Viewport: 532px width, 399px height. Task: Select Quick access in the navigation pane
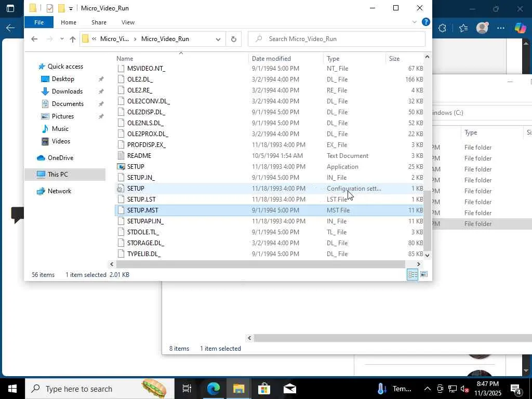(x=65, y=66)
